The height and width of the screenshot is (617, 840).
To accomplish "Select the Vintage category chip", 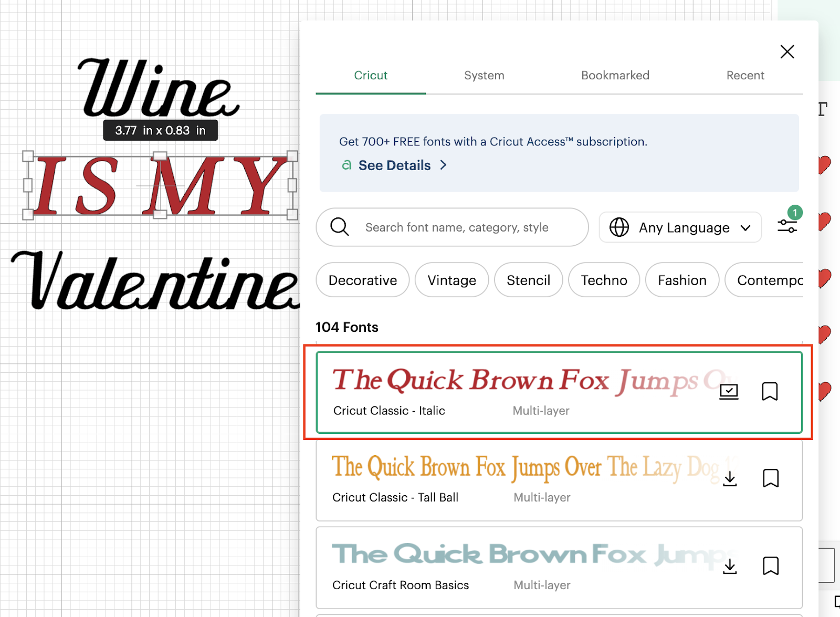I will coord(451,280).
